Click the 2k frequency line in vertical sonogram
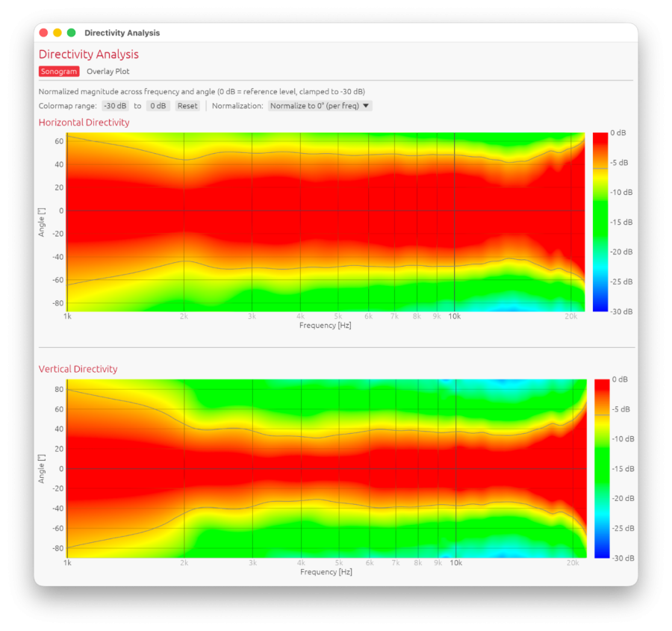 (184, 468)
